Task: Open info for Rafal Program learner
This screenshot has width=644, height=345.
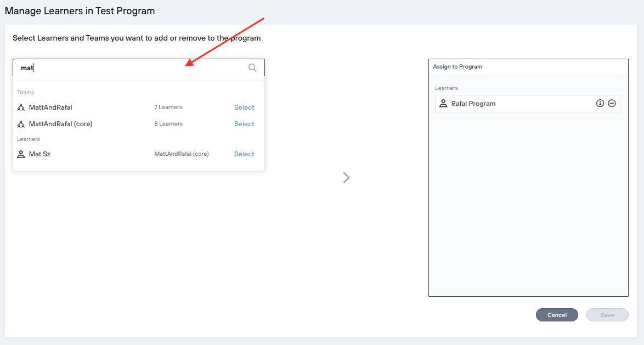Action: click(x=600, y=104)
